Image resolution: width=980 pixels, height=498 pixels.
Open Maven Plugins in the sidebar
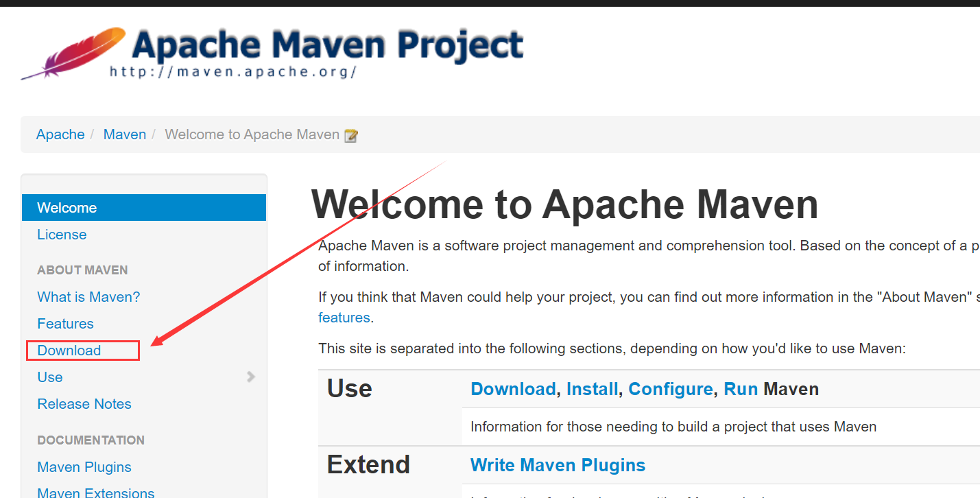[x=84, y=467]
